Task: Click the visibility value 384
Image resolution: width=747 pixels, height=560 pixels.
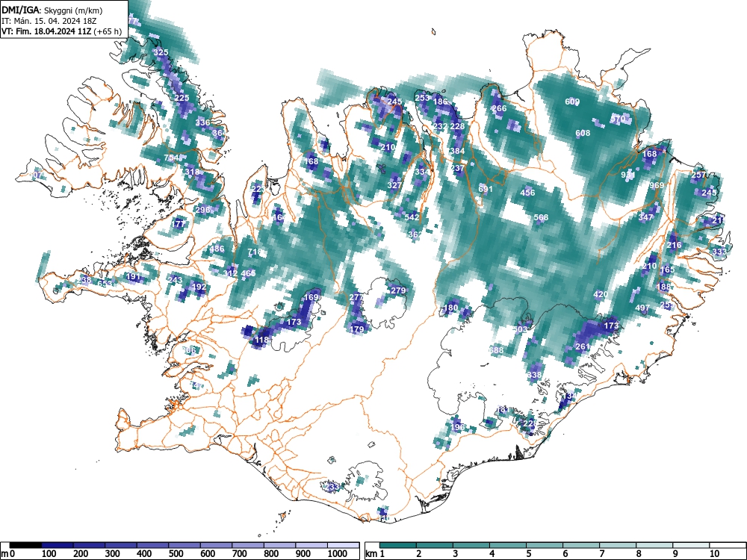Action: click(x=457, y=151)
